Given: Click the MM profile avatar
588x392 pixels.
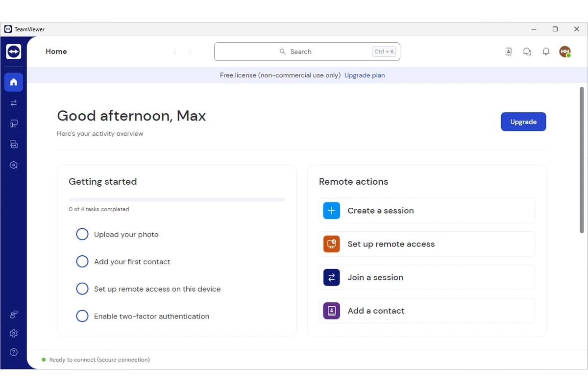Looking at the screenshot, I should coord(565,51).
